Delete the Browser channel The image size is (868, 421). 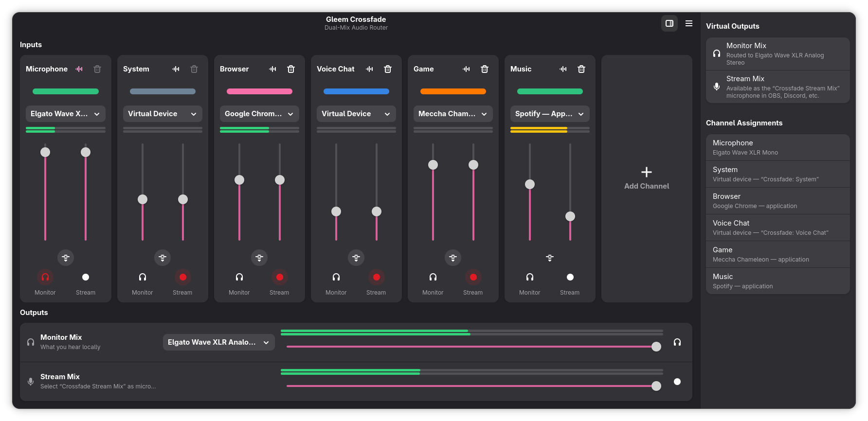coord(291,69)
